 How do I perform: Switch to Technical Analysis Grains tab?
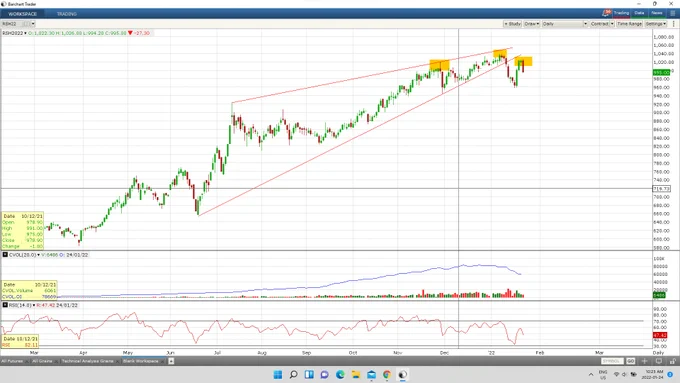[87, 361]
